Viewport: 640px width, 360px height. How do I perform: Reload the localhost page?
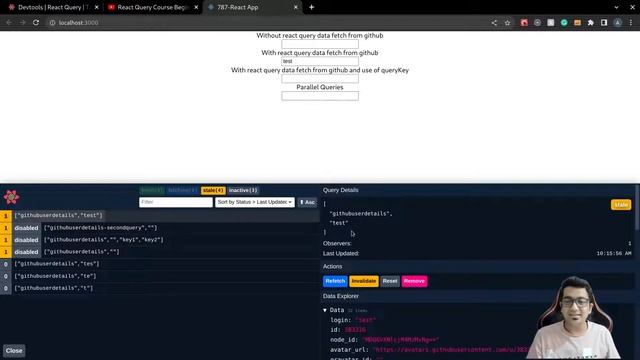tap(36, 23)
